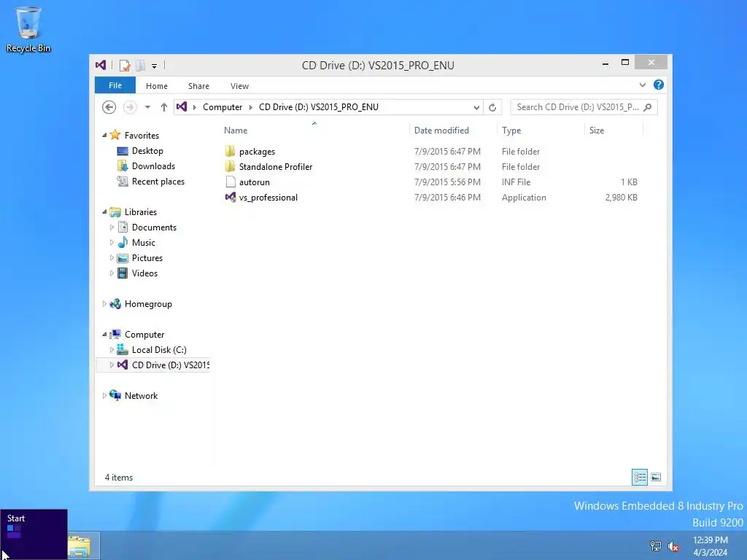Viewport: 747px width, 560px height.
Task: Expand the arrow after Computer in address bar
Action: pos(251,107)
